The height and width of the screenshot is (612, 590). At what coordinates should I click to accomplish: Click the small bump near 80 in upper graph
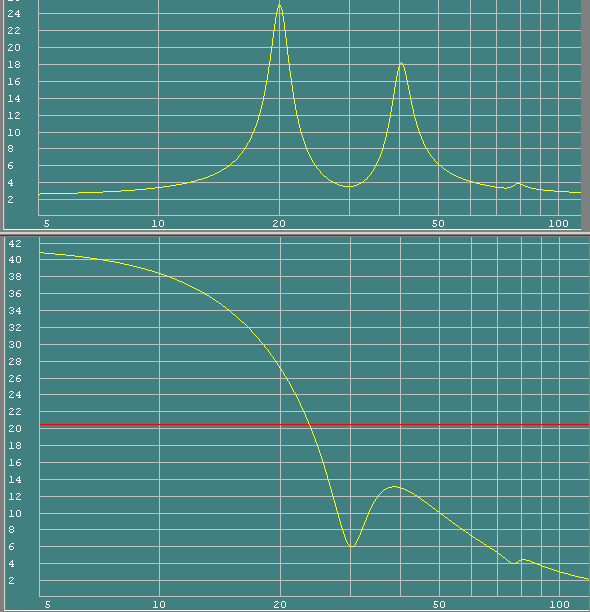pos(518,183)
